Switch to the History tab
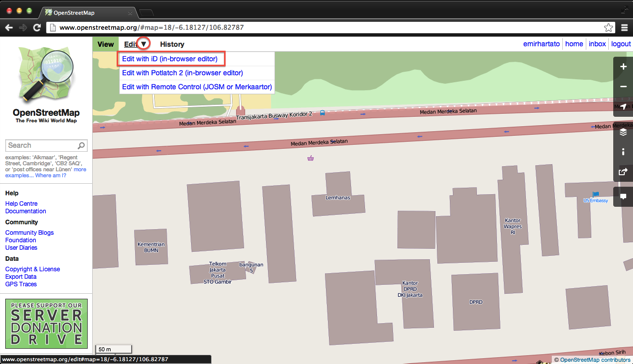633x364 pixels. [172, 44]
